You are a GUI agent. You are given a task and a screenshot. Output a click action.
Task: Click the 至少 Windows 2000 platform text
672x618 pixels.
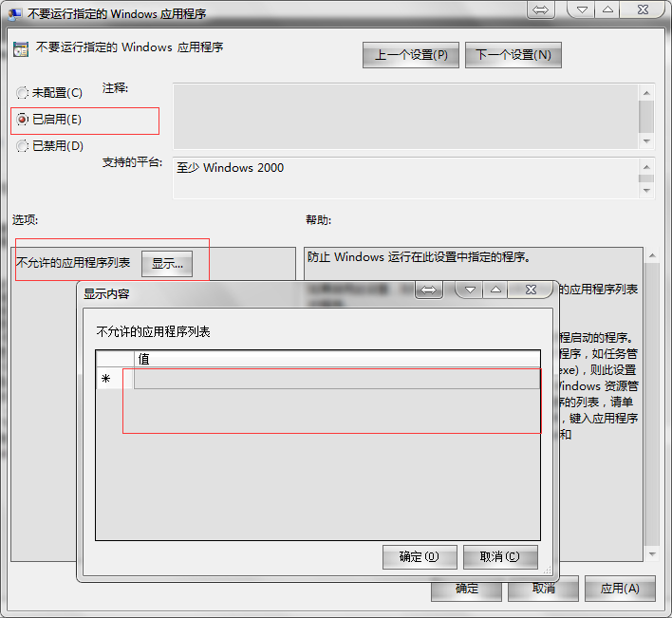pos(230,168)
